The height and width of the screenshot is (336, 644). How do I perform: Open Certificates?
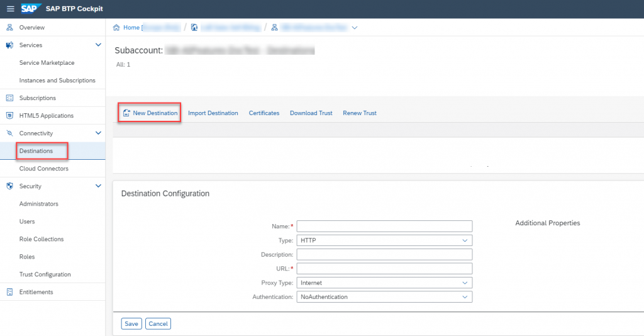tap(264, 113)
